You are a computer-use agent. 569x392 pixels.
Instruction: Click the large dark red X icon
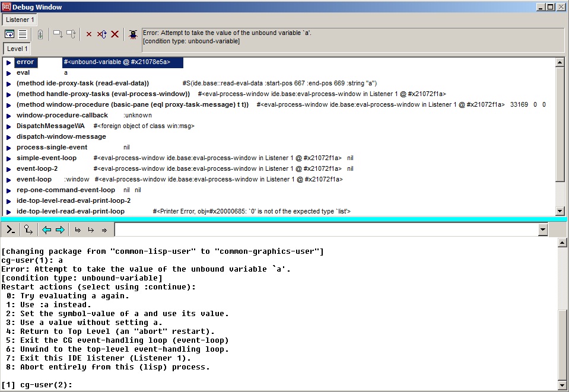point(115,34)
